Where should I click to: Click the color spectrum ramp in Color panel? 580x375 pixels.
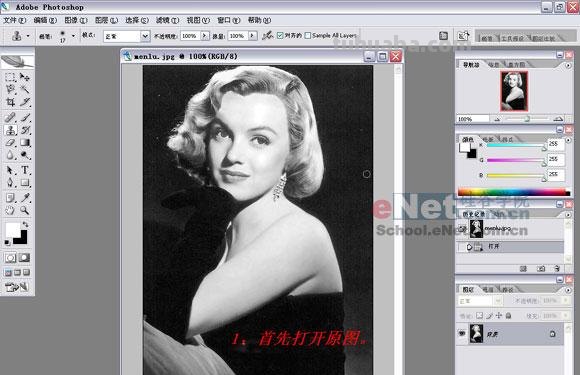click(x=514, y=192)
